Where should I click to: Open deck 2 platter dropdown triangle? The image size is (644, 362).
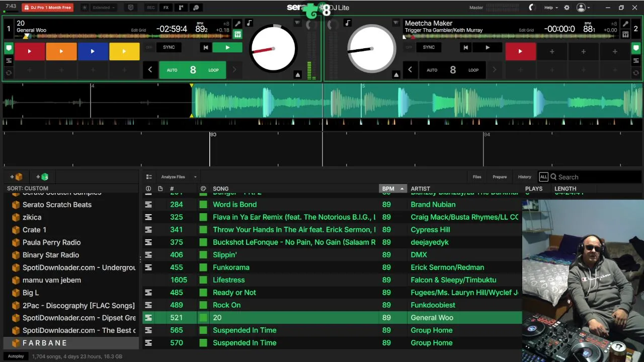(x=396, y=23)
